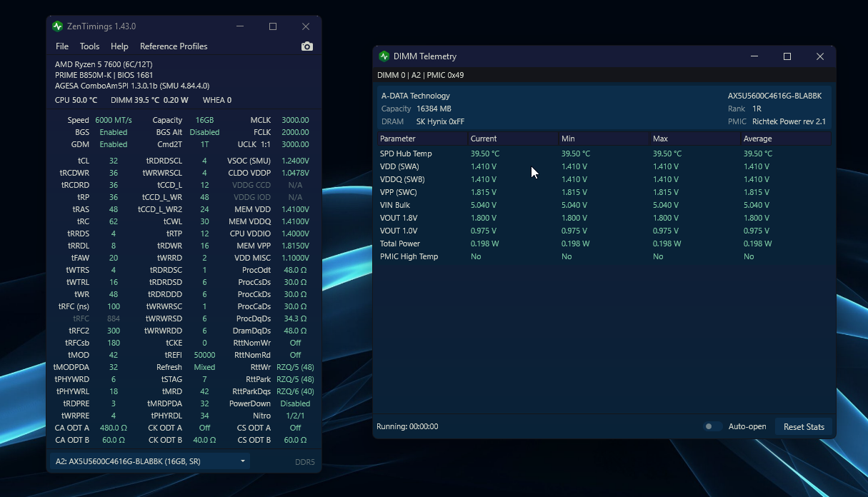Close the DIMM Telemetry window
This screenshot has height=497, width=868.
click(x=819, y=56)
